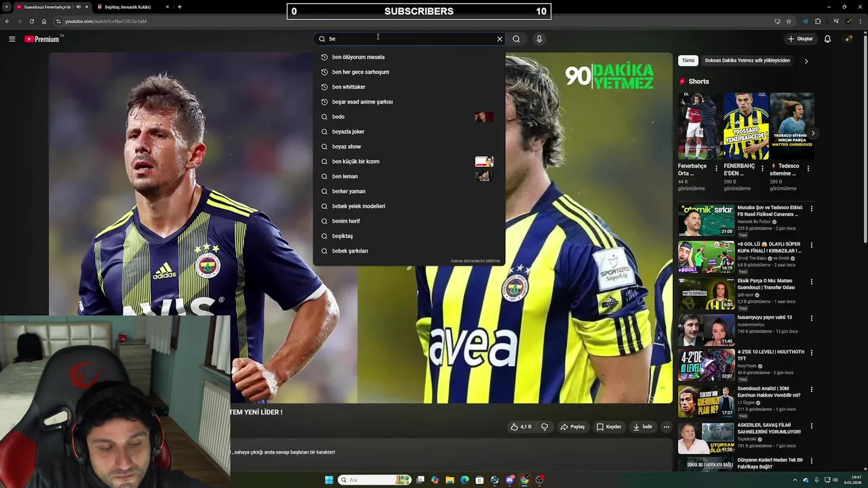
Task: Like the video with thumbs up
Action: click(x=521, y=427)
